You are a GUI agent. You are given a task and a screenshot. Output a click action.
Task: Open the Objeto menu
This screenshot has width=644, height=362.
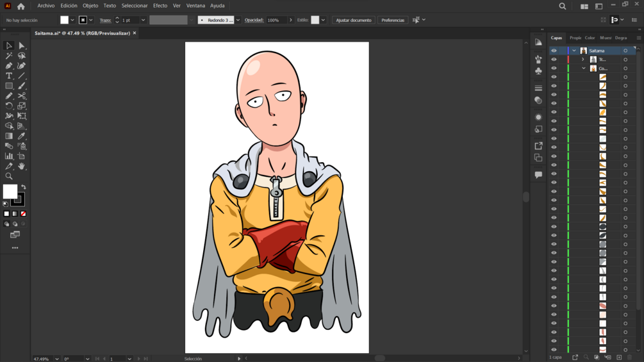(x=90, y=6)
